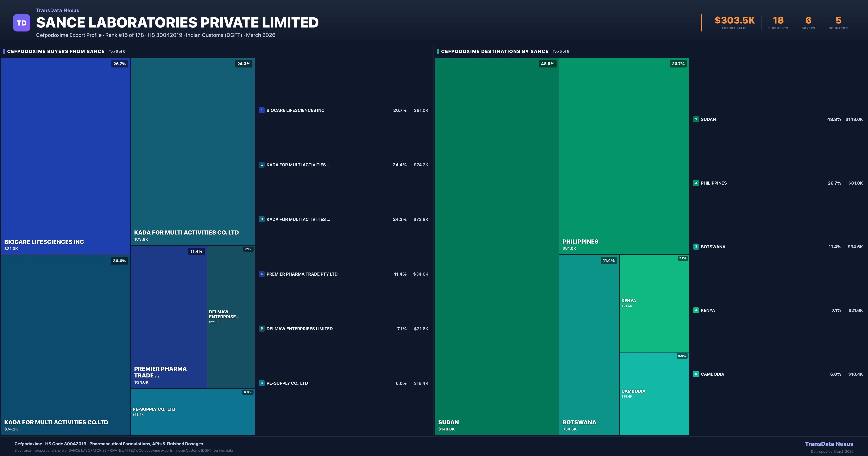Click rank badge 5 beside DELMAW ENTERPRISES LIMITED
Screen dimensions: 868x456
pyautogui.click(x=261, y=328)
